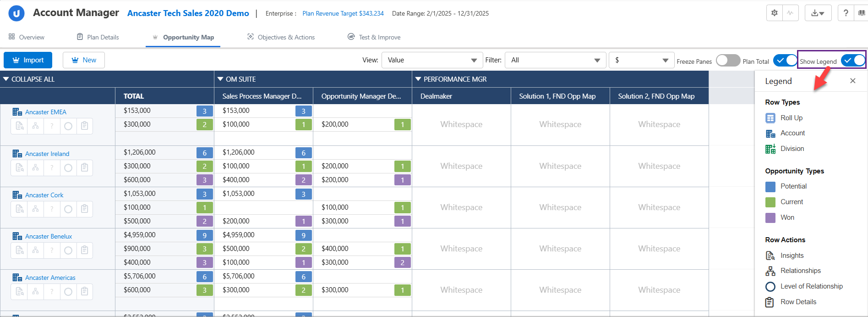Click the settings gear icon in header
This screenshot has height=317, width=868.
(x=775, y=13)
